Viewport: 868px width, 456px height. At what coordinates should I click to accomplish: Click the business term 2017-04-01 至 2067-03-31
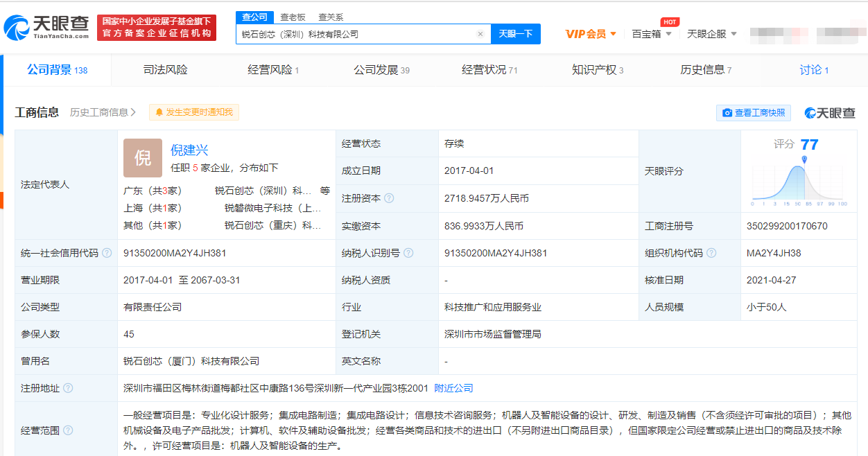pyautogui.click(x=182, y=280)
